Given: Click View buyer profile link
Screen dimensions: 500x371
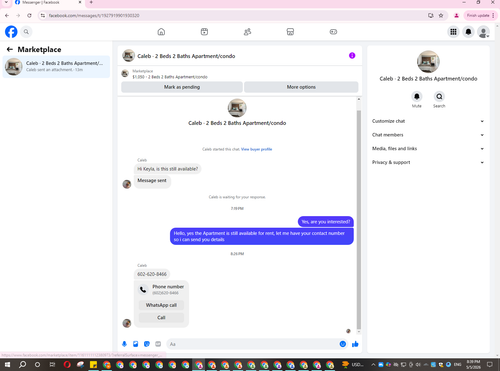Looking at the screenshot, I should 256,149.
